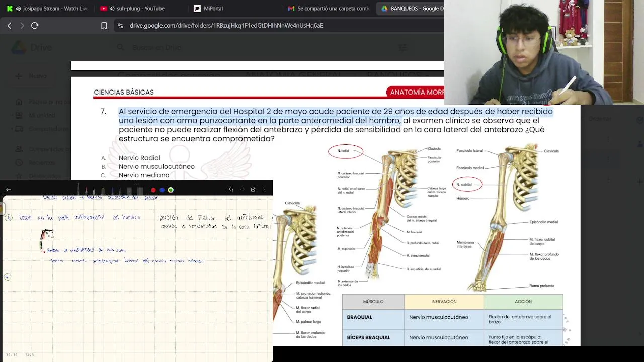Viewport: 644px width, 362px height.
Task: Select the red-tipped pen tool
Action: [86, 190]
